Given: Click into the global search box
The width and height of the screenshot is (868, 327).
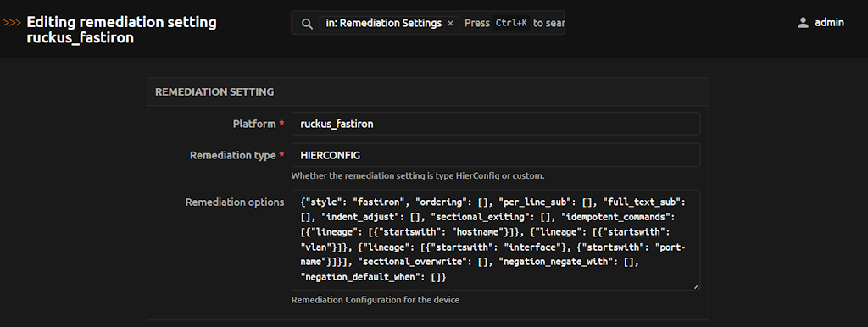Looking at the screenshot, I should tap(427, 23).
